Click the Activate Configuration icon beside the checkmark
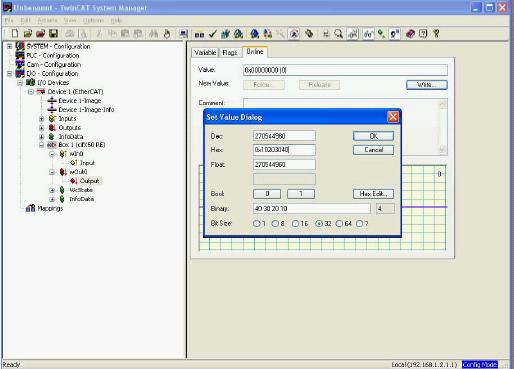 point(226,33)
